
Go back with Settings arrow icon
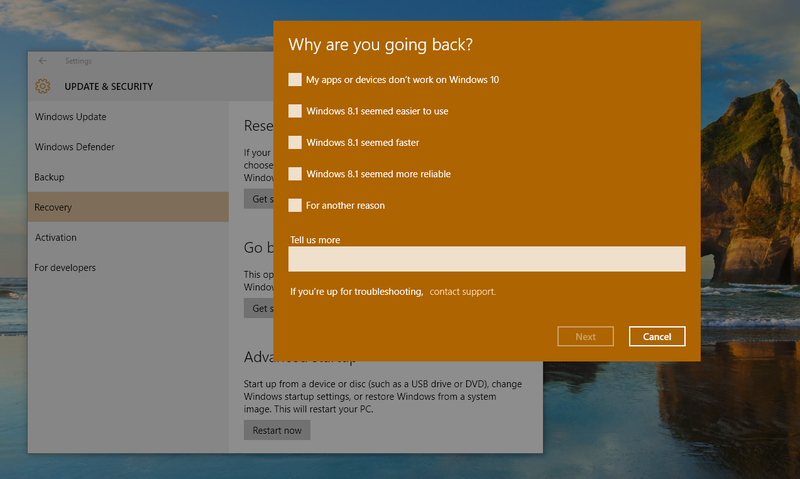point(43,61)
